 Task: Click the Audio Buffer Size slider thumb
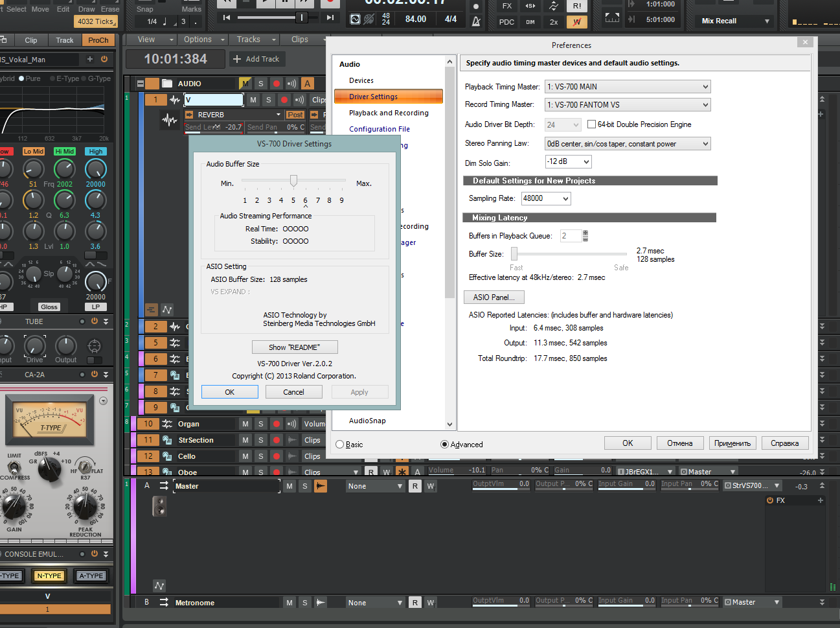tap(293, 180)
